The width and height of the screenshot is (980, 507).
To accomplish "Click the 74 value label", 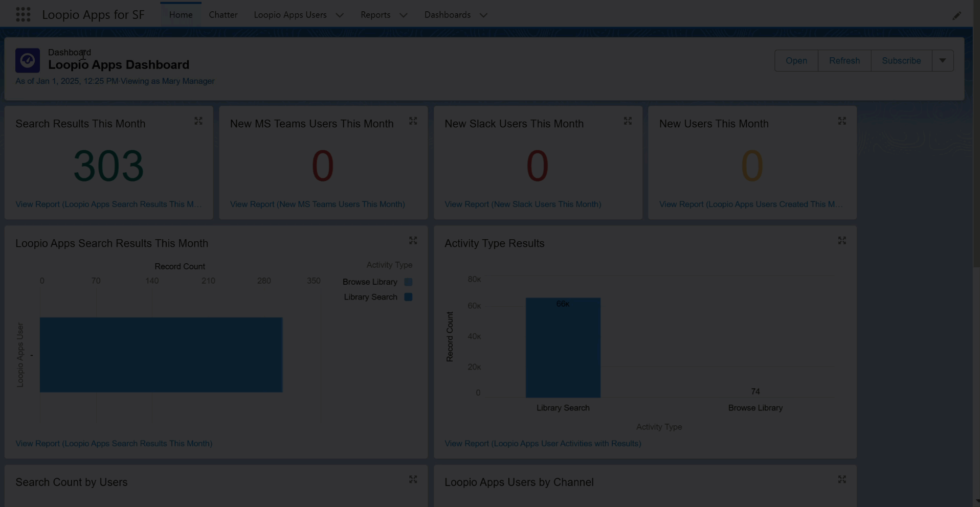I will point(755,391).
